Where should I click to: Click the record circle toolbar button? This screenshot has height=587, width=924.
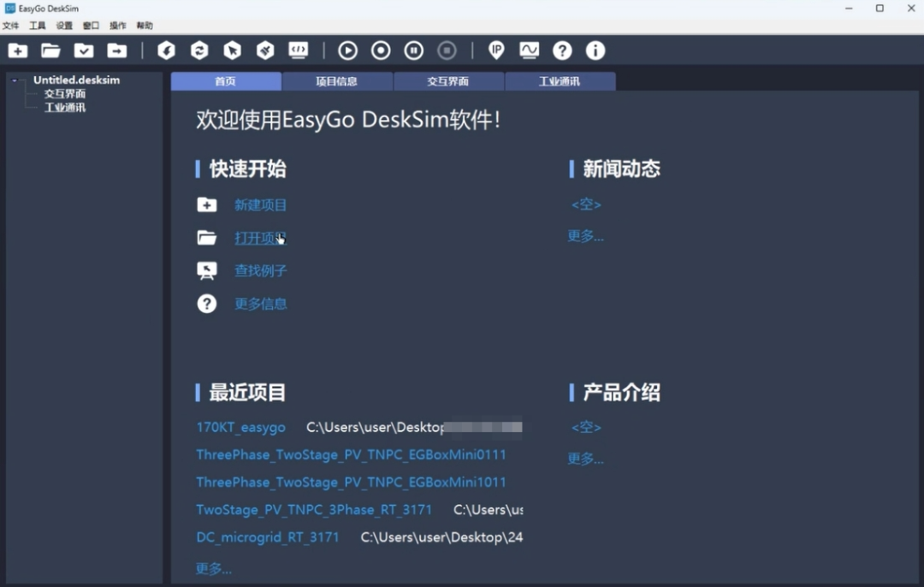tap(381, 50)
